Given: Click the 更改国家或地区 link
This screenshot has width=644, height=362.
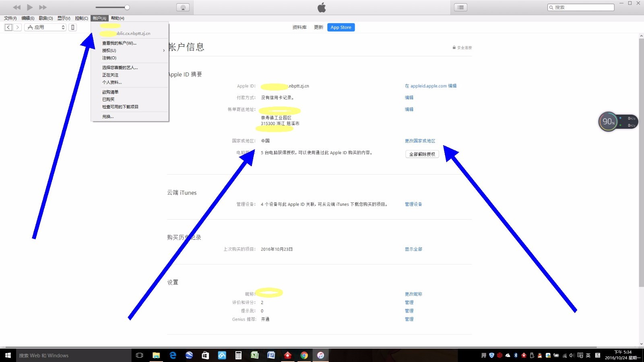Looking at the screenshot, I should pyautogui.click(x=420, y=141).
